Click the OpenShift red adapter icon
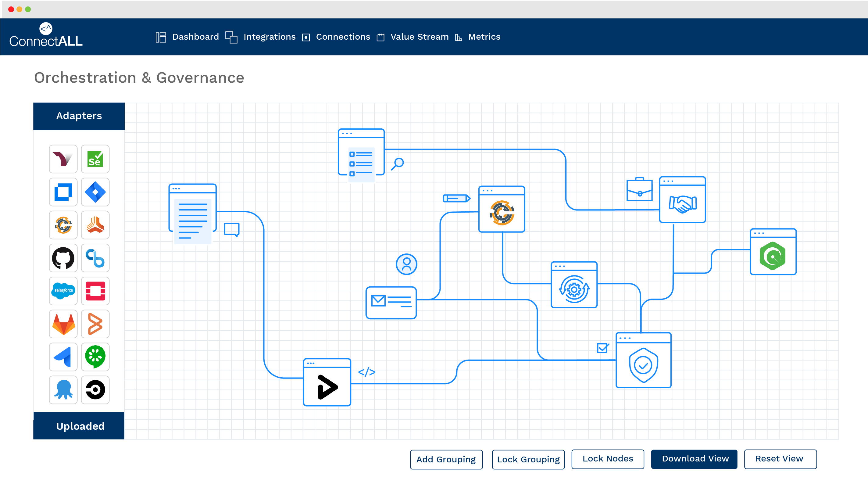Screen dimensions: 868x488 (x=95, y=291)
